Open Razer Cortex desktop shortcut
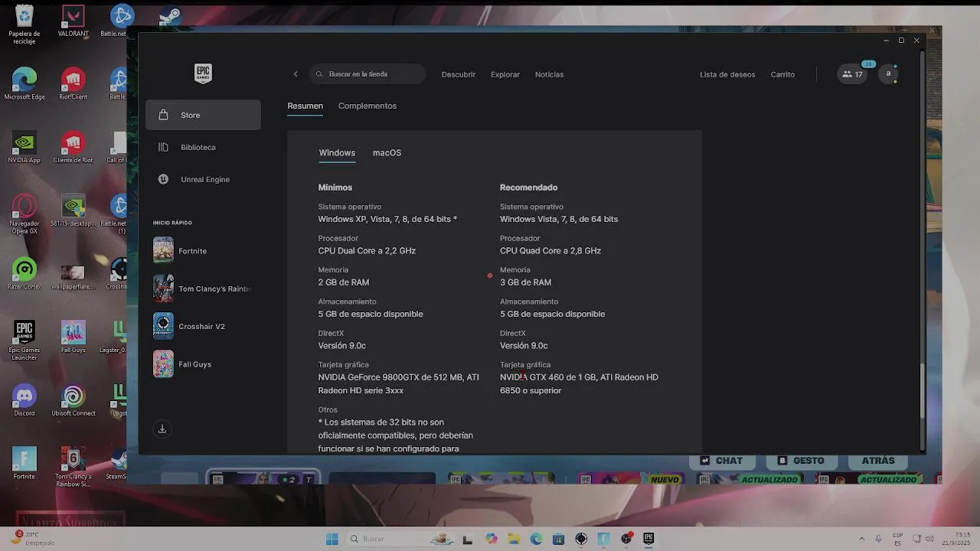 (24, 273)
